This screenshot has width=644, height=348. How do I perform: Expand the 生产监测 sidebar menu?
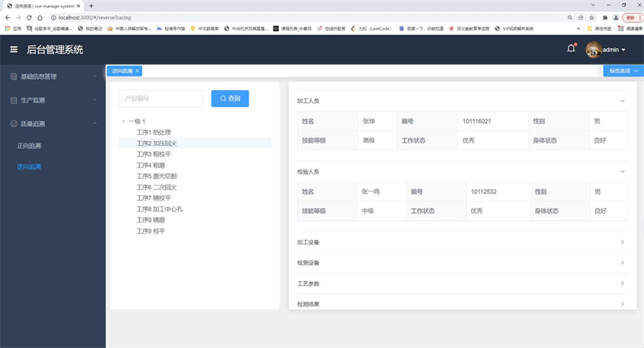pyautogui.click(x=52, y=101)
